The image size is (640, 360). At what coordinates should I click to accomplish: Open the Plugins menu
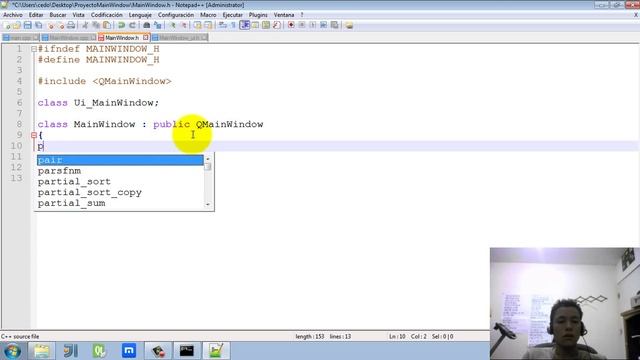[x=258, y=15]
